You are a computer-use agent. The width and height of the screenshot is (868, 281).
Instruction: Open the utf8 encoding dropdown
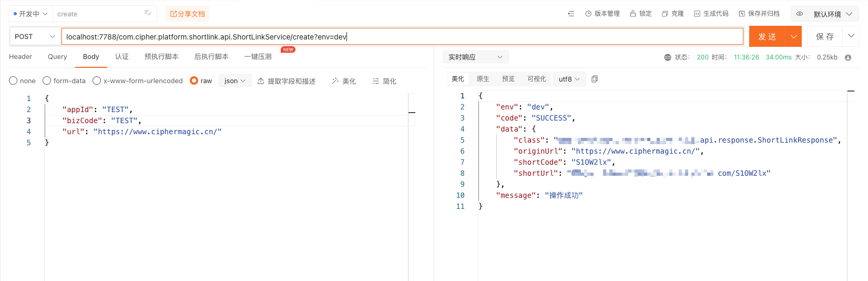coord(569,79)
